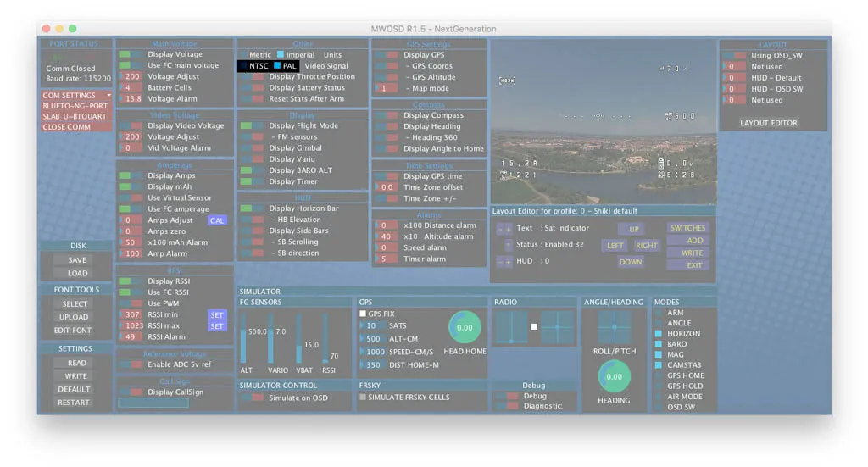Screen dimensions: 868x467
Task: Click the HEADING rotary knob
Action: pyautogui.click(x=614, y=376)
